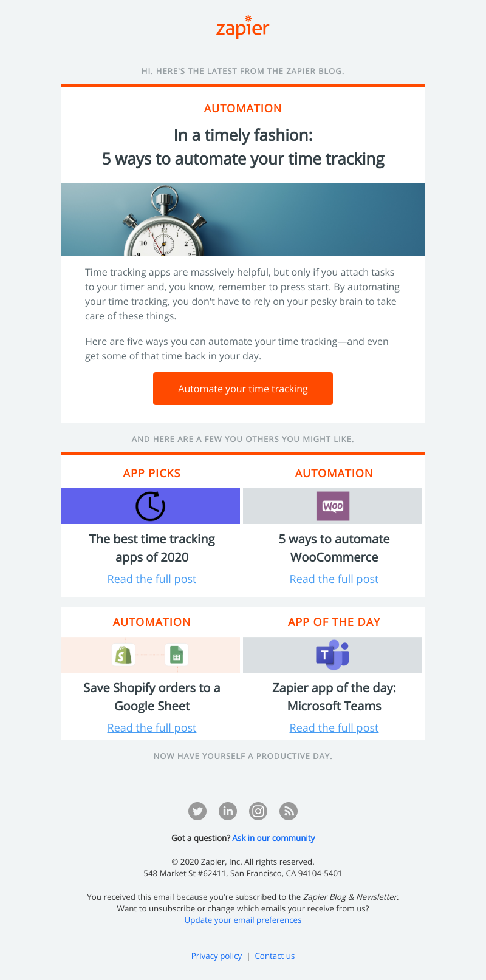Read full post about automating WooCommerce
This screenshot has width=486, height=980.
pyautogui.click(x=334, y=579)
